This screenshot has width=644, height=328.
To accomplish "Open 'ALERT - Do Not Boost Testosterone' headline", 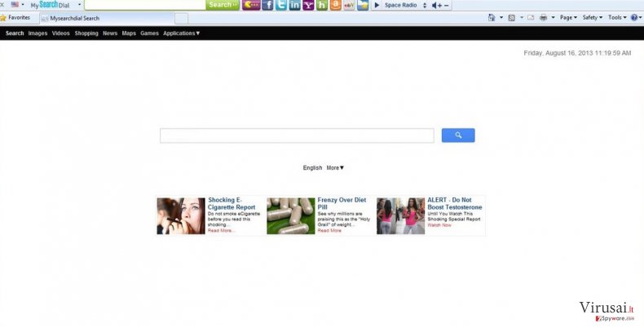I will 455,203.
